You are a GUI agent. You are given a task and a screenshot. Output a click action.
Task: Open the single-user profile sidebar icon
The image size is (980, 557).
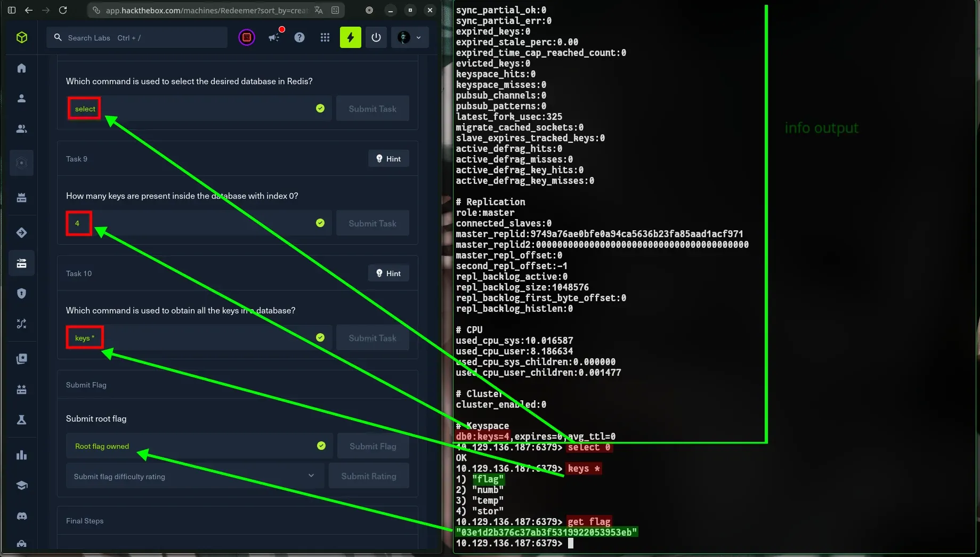point(21,99)
